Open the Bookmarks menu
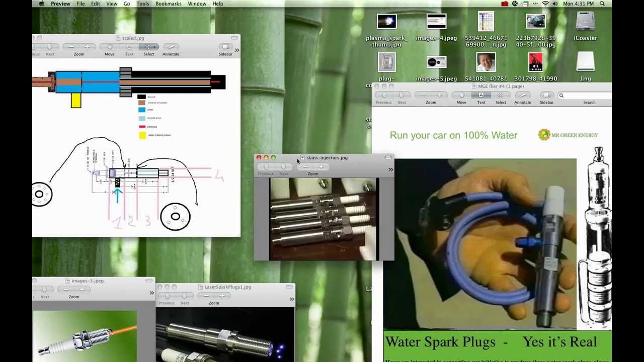This screenshot has width=644, height=362. click(169, 4)
